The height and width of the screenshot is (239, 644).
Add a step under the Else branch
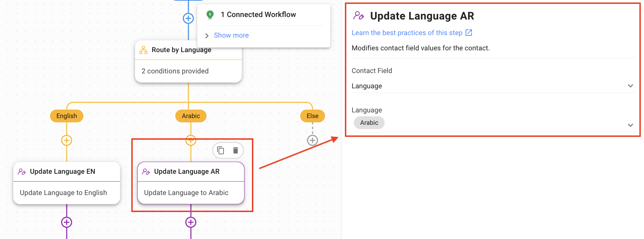tap(312, 140)
